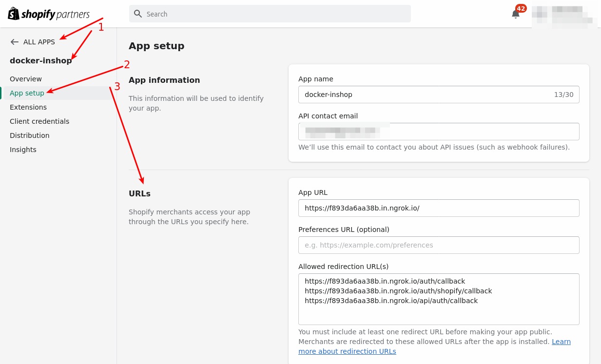Click the ALL APPS link

point(39,42)
